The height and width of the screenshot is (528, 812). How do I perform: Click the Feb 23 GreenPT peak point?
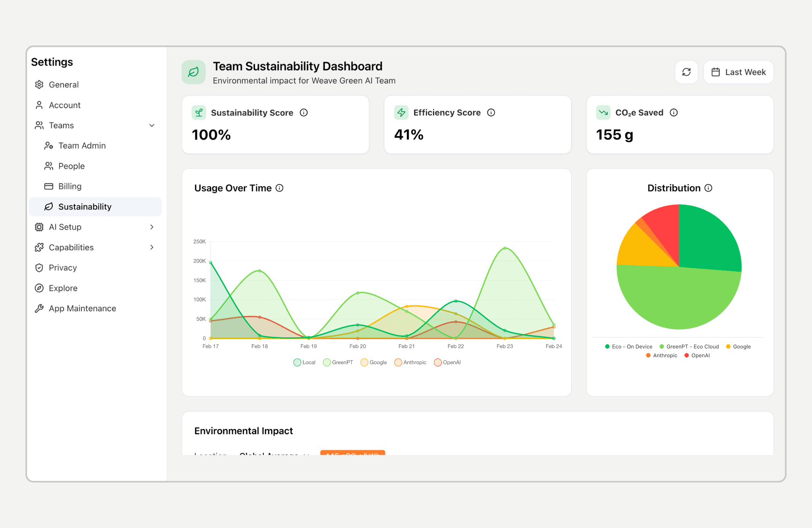point(505,248)
